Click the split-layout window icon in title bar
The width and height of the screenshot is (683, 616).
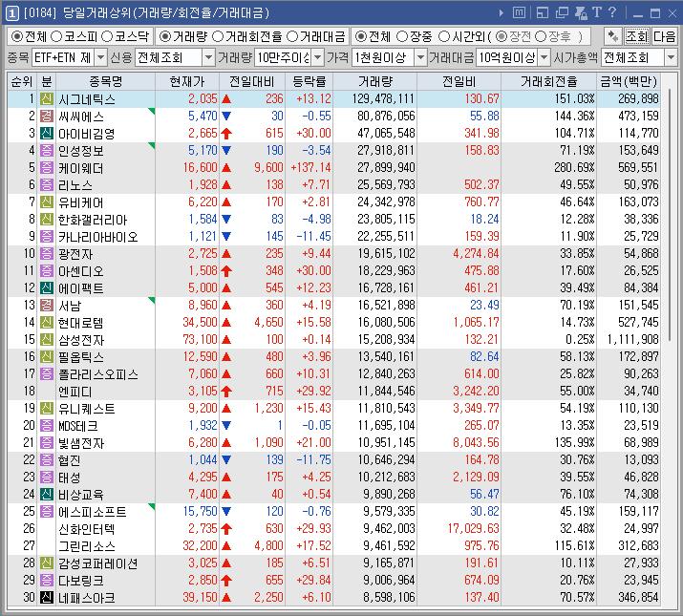coord(543,13)
